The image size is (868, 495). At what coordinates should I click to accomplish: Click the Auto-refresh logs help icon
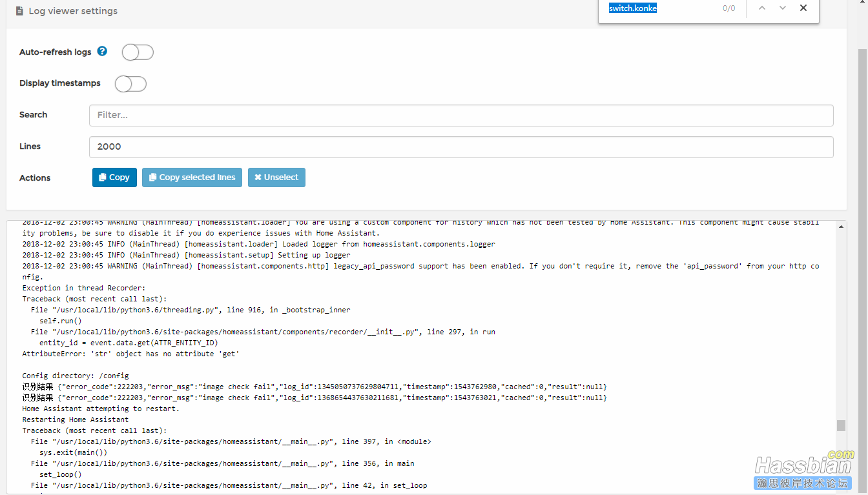coord(102,52)
